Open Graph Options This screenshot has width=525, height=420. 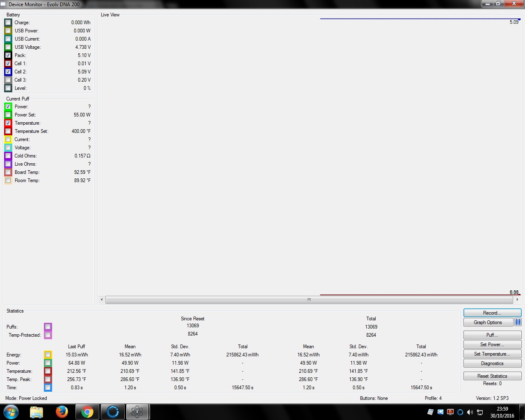[488, 322]
